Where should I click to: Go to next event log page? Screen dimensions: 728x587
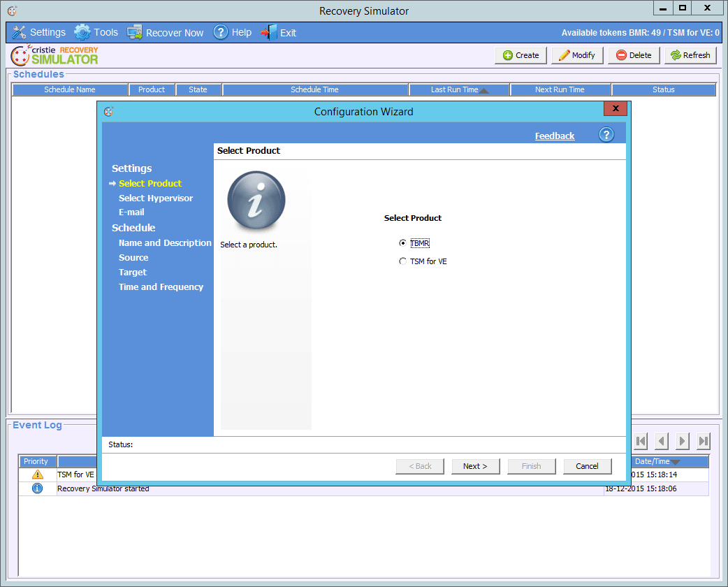tap(682, 441)
